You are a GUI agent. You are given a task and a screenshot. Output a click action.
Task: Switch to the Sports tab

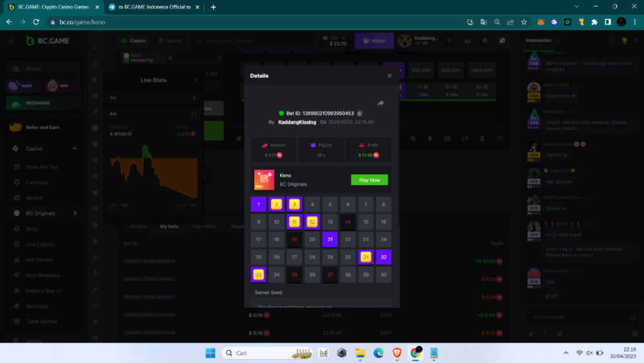(x=169, y=41)
